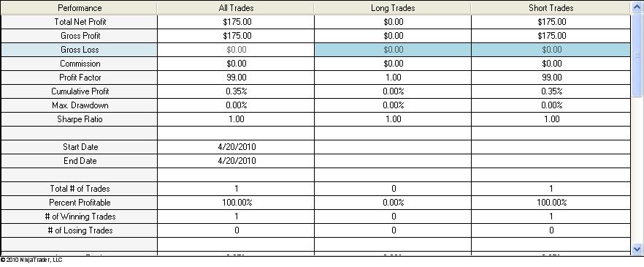This screenshot has width=644, height=267.
Task: Click the Commission row label
Action: (80, 64)
